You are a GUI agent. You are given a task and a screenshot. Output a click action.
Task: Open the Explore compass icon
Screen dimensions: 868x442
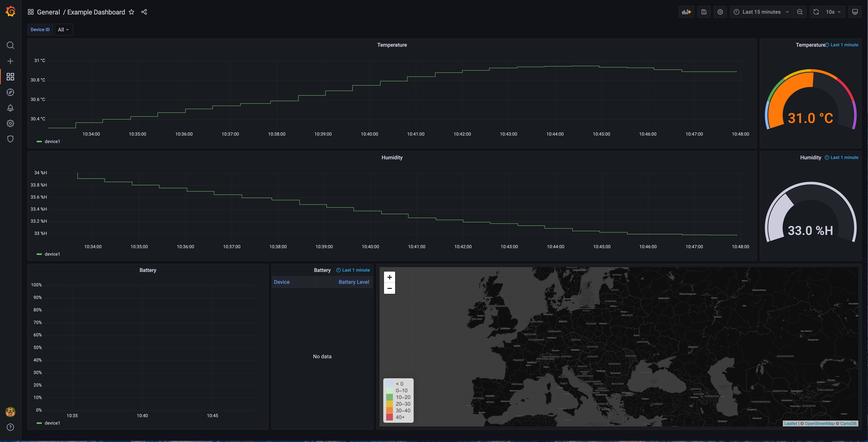point(10,92)
